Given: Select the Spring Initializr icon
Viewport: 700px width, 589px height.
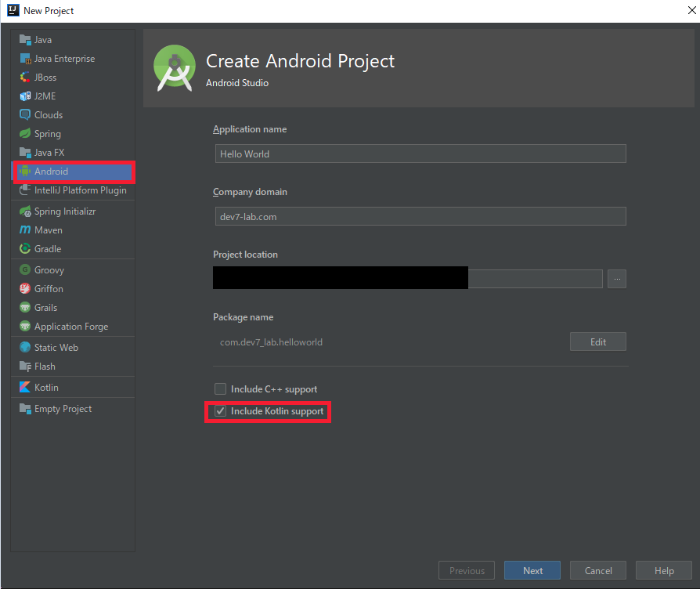Looking at the screenshot, I should click(25, 211).
